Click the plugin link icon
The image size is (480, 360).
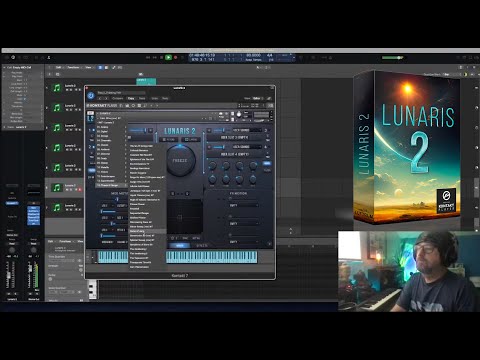[x=269, y=98]
